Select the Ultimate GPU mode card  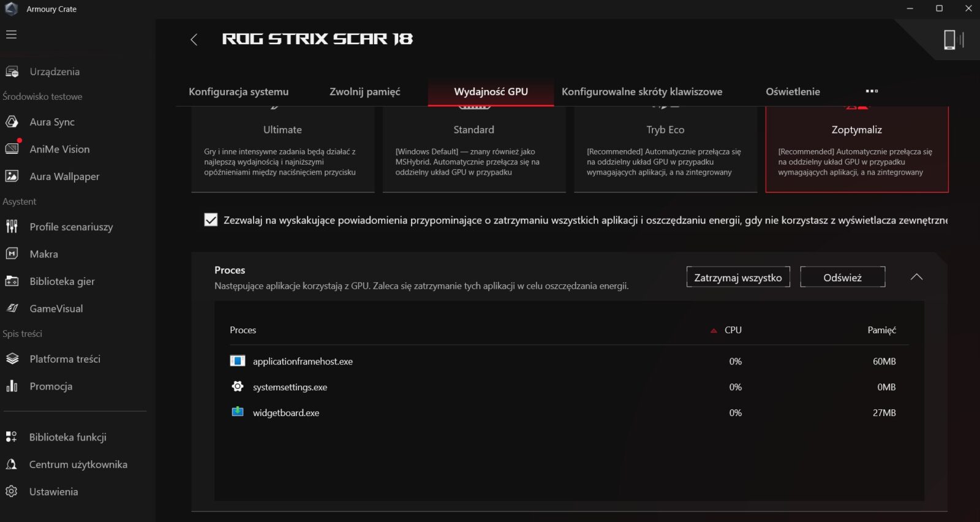(x=282, y=150)
